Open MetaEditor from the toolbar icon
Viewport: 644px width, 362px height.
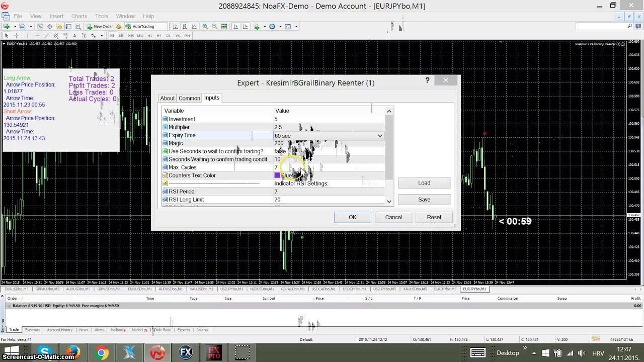coord(119,26)
